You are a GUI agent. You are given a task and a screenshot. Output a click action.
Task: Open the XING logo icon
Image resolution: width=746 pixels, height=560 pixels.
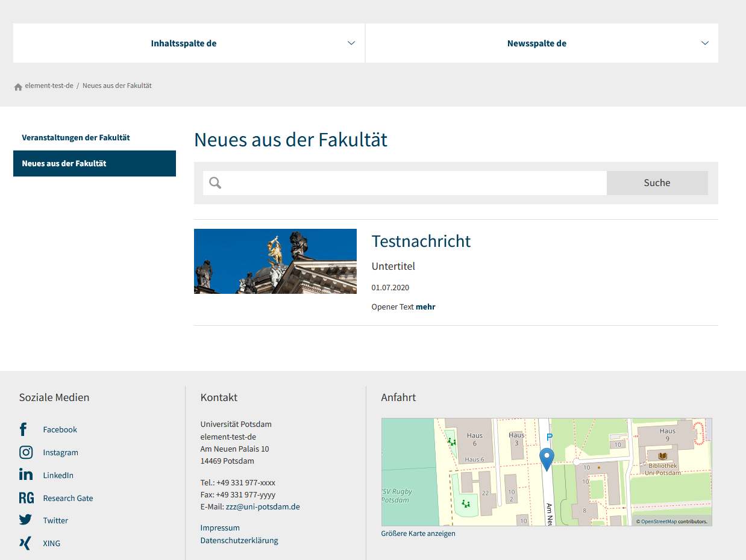(x=25, y=543)
